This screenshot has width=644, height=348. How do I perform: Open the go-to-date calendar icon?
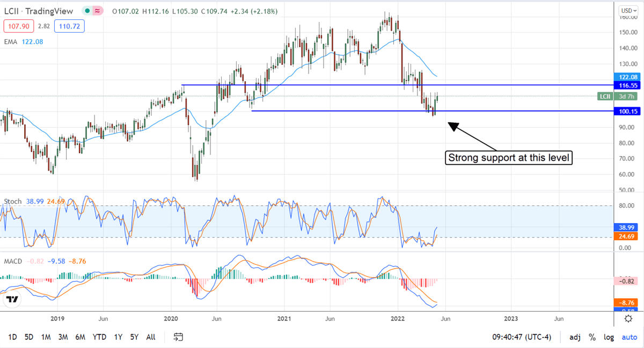pyautogui.click(x=177, y=337)
